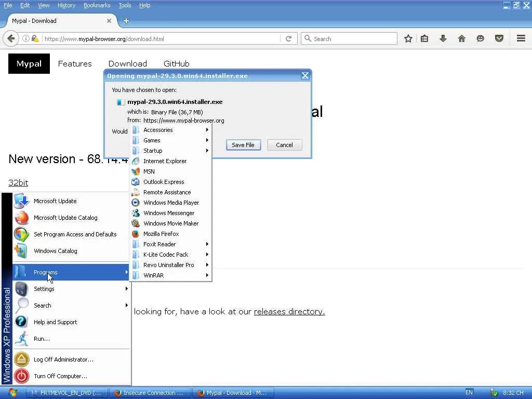Open the Bookmarks menu
The width and height of the screenshot is (532, 399).
point(97,5)
